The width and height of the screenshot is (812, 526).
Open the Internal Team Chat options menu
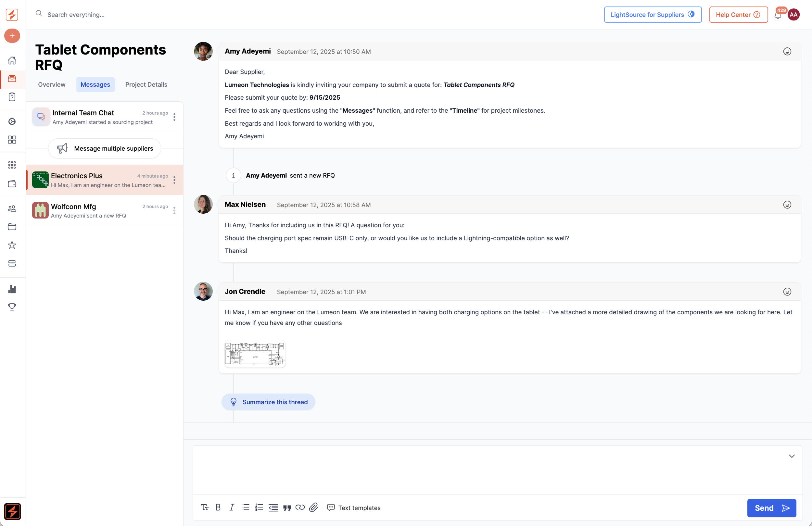point(174,117)
